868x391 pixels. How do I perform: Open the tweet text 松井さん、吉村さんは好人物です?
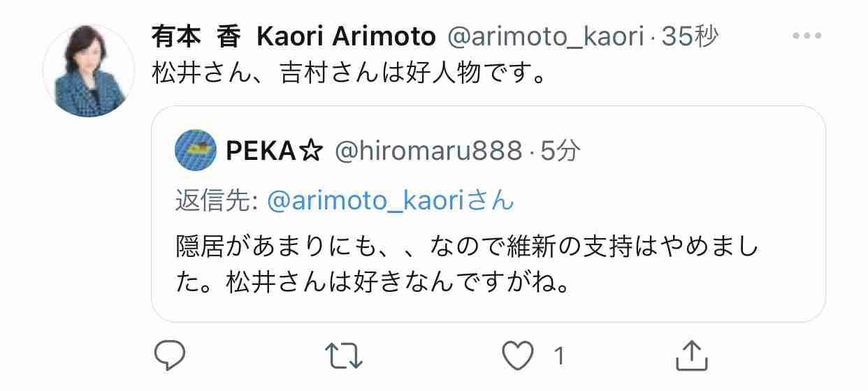(348, 73)
